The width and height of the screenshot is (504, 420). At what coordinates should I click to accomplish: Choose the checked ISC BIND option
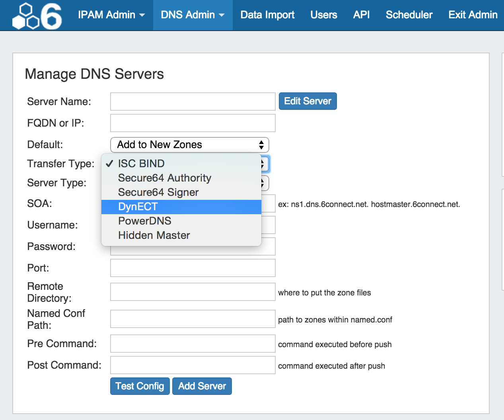(x=181, y=164)
